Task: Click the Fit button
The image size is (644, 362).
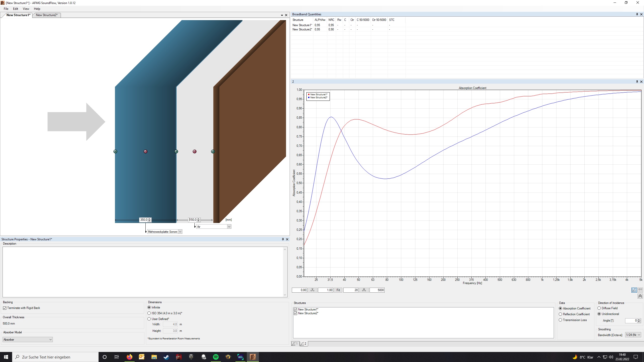Action: coord(338,290)
